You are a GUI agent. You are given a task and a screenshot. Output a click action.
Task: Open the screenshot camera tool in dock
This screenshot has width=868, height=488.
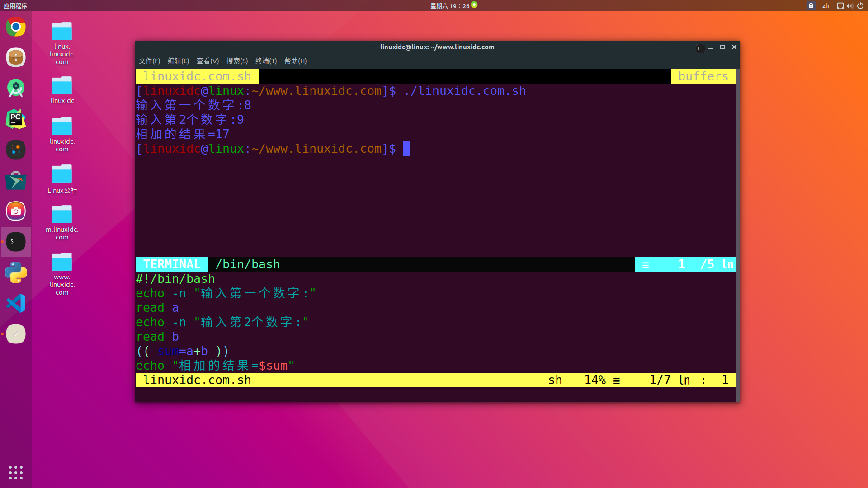coord(16,211)
